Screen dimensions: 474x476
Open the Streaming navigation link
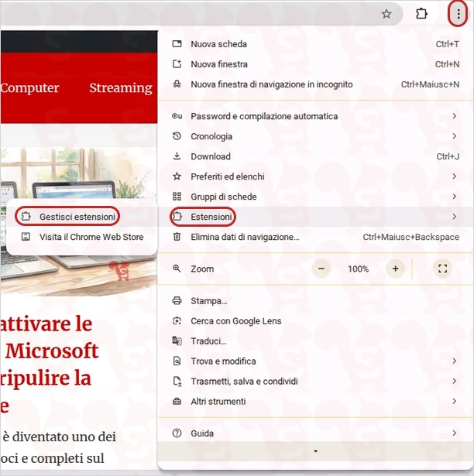click(x=121, y=88)
